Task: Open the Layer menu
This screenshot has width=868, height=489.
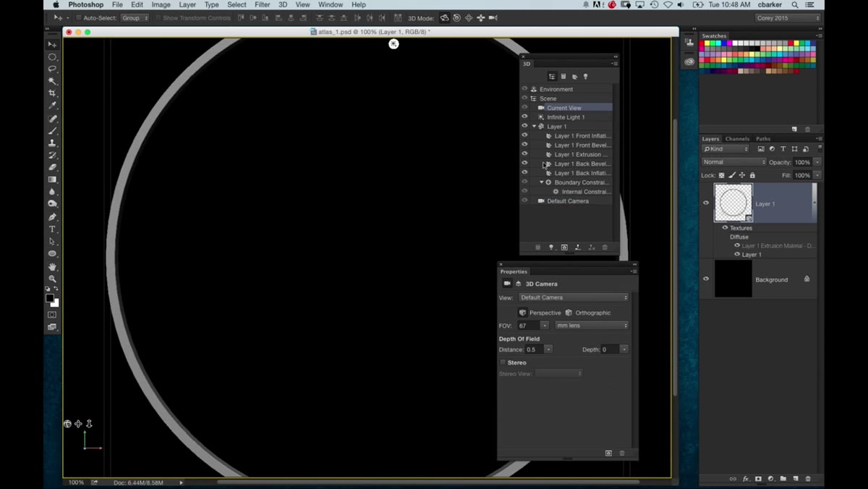Action: [x=187, y=5]
